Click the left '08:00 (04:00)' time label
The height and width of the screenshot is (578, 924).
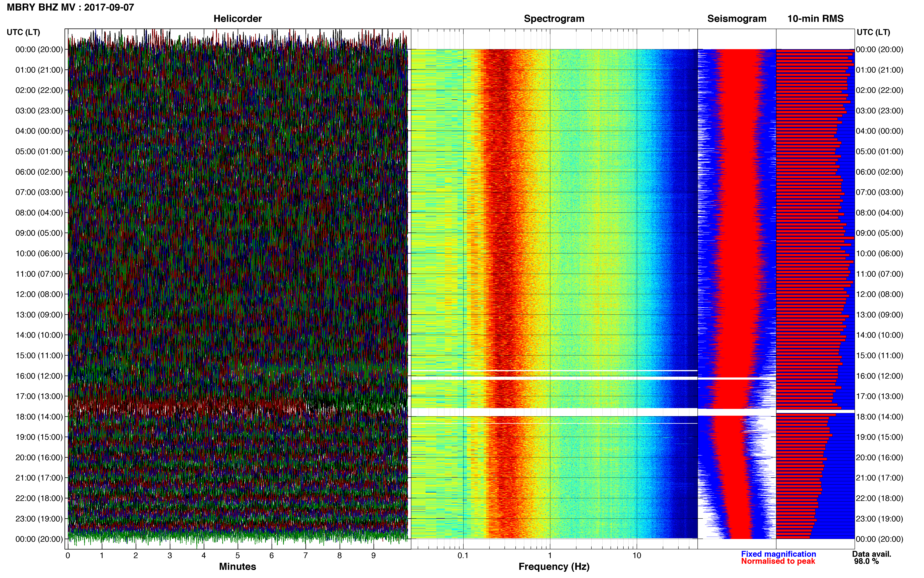(39, 213)
